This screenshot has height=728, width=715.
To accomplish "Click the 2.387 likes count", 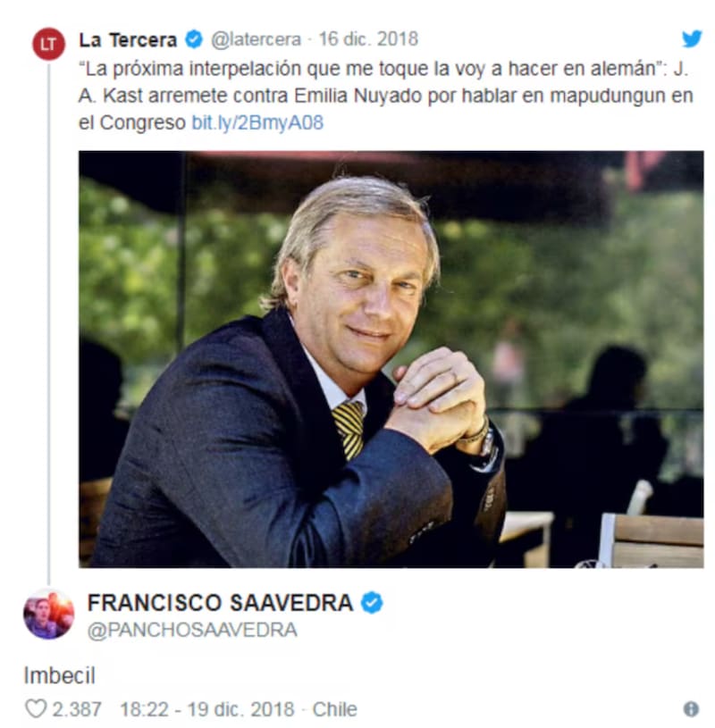I will pyautogui.click(x=77, y=709).
